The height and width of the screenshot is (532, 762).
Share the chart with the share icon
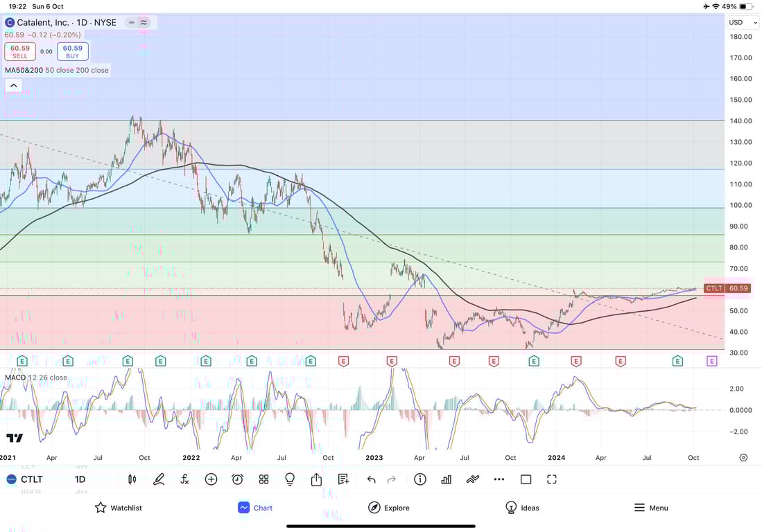click(x=316, y=479)
